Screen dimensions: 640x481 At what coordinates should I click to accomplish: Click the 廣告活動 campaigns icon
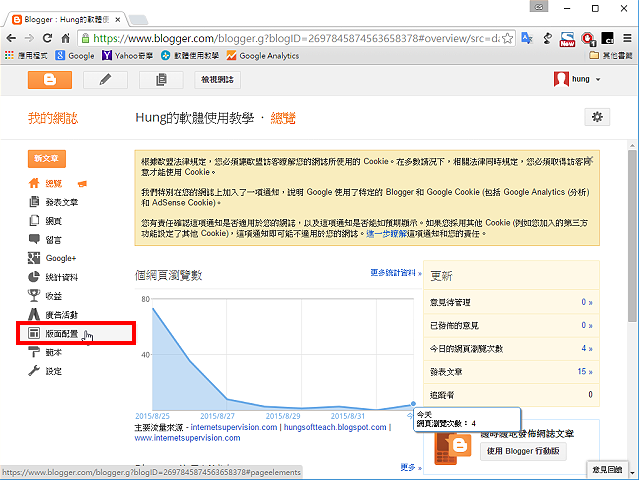click(x=34, y=314)
